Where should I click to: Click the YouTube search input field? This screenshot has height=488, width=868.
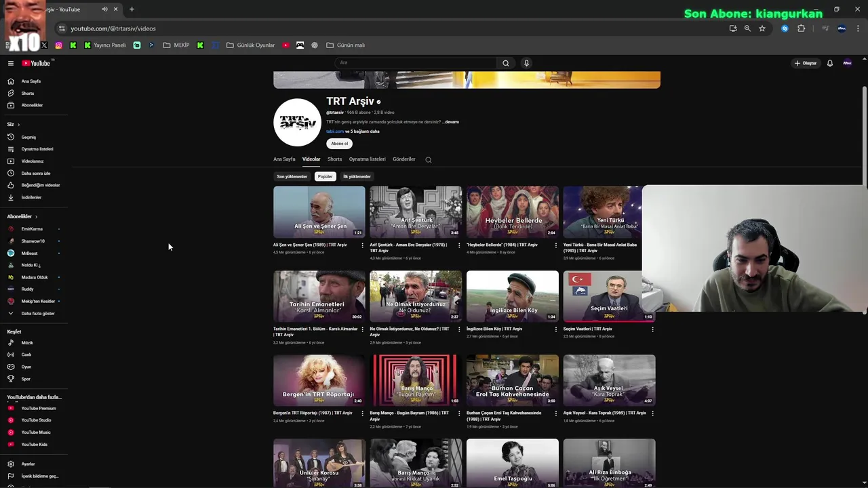(x=416, y=63)
